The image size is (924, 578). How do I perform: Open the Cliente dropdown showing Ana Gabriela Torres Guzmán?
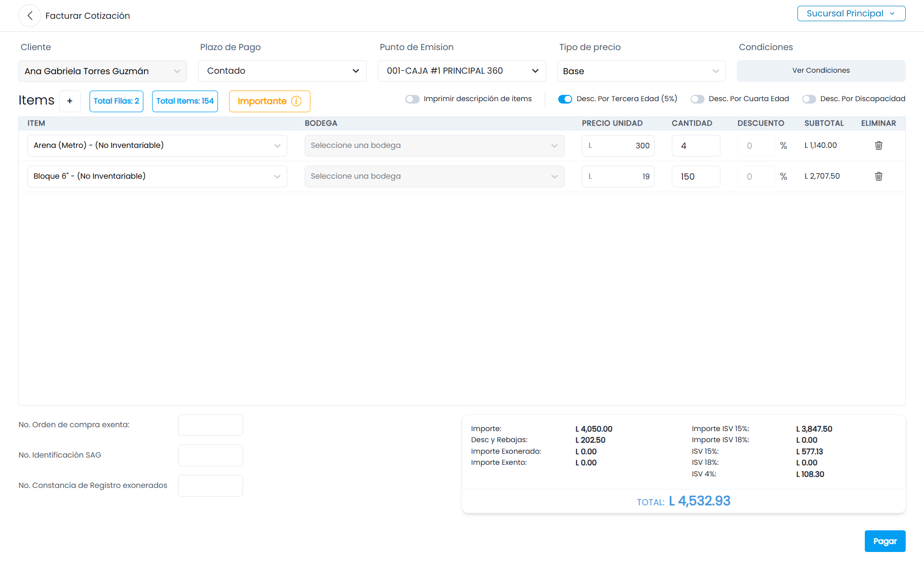103,71
